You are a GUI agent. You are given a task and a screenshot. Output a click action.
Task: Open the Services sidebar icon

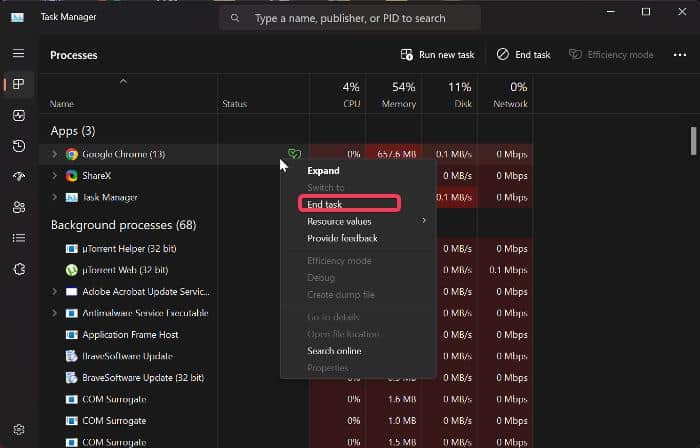pos(18,269)
